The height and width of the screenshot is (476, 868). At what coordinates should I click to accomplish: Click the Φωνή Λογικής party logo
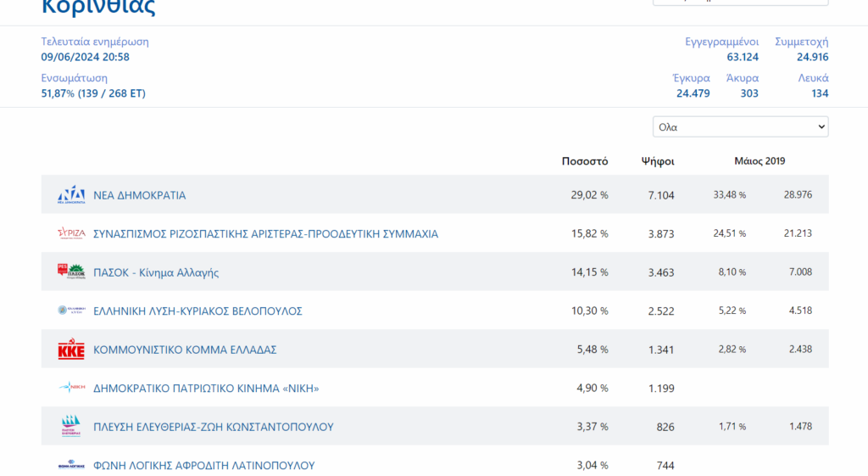pyautogui.click(x=71, y=465)
